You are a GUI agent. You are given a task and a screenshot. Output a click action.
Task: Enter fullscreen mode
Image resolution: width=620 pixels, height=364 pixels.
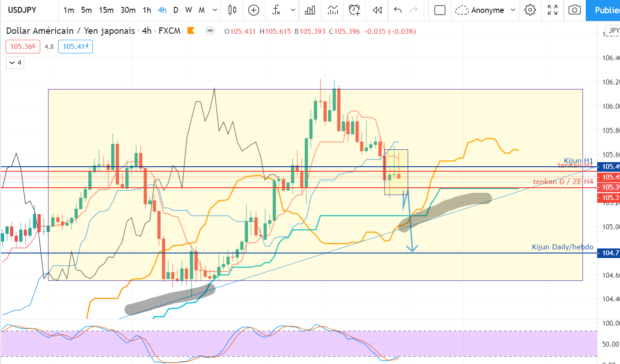(x=552, y=10)
